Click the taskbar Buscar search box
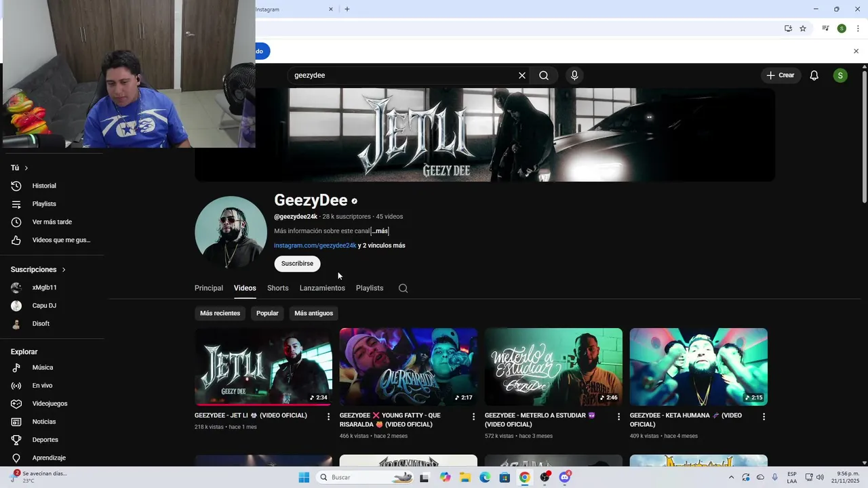This screenshot has height=488, width=868. 366,477
